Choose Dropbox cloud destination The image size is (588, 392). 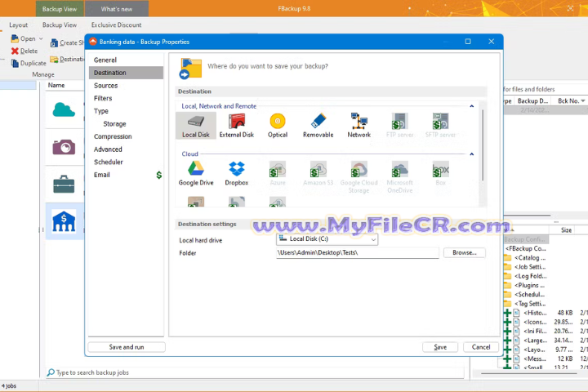tap(237, 173)
